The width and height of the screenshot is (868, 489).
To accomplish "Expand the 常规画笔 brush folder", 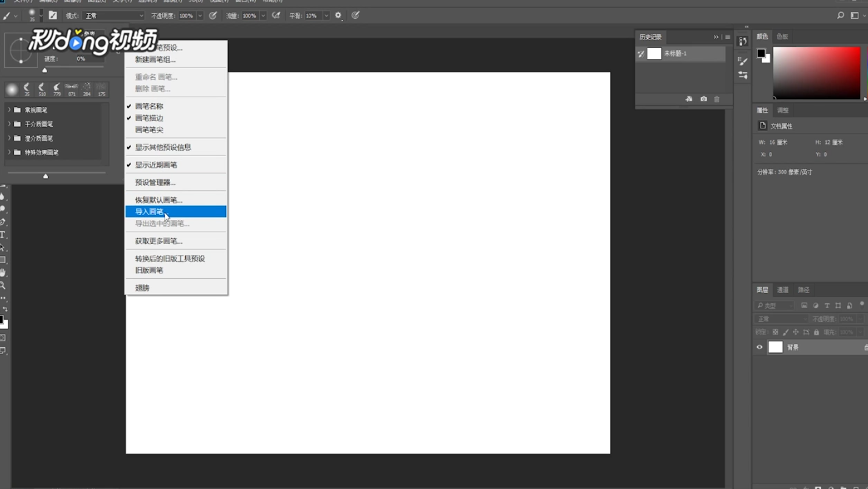I will click(x=9, y=110).
